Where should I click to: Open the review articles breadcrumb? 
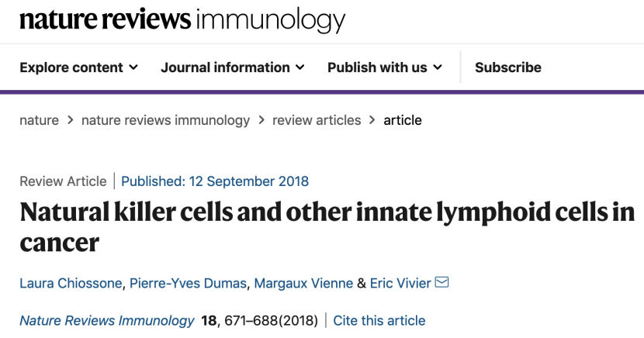[x=317, y=120]
